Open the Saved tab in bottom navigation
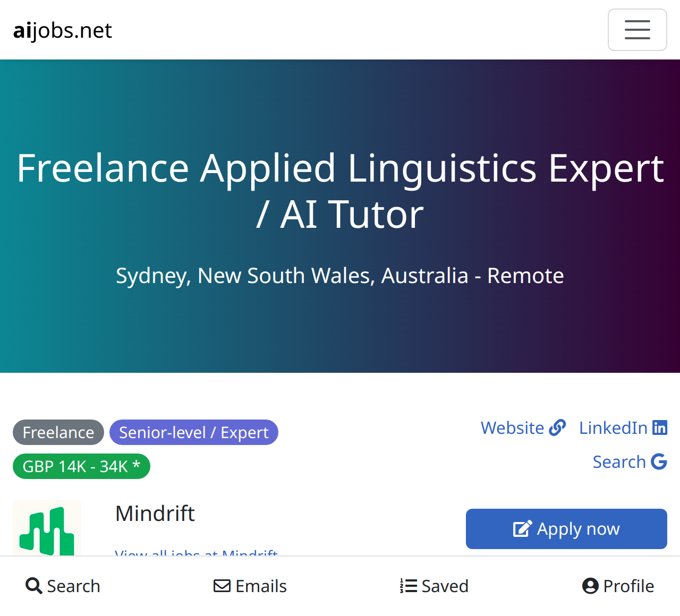Screen dimensions: 680x616 (x=434, y=586)
